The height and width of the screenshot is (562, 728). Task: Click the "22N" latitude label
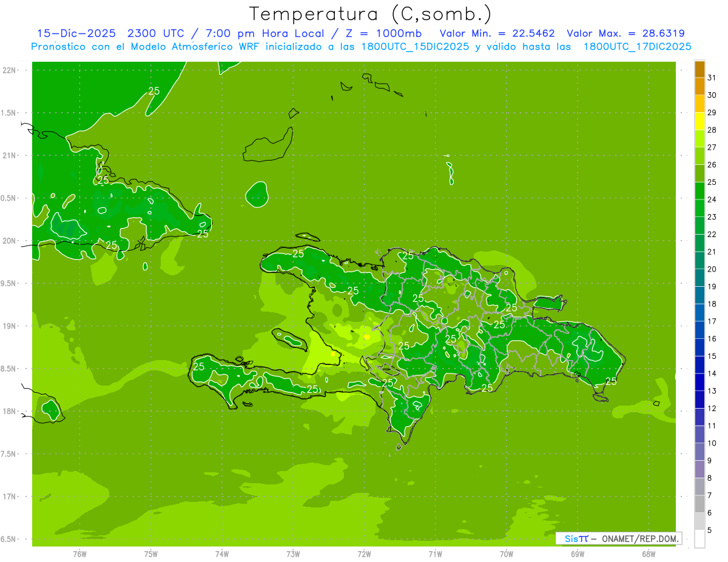tap(9, 70)
